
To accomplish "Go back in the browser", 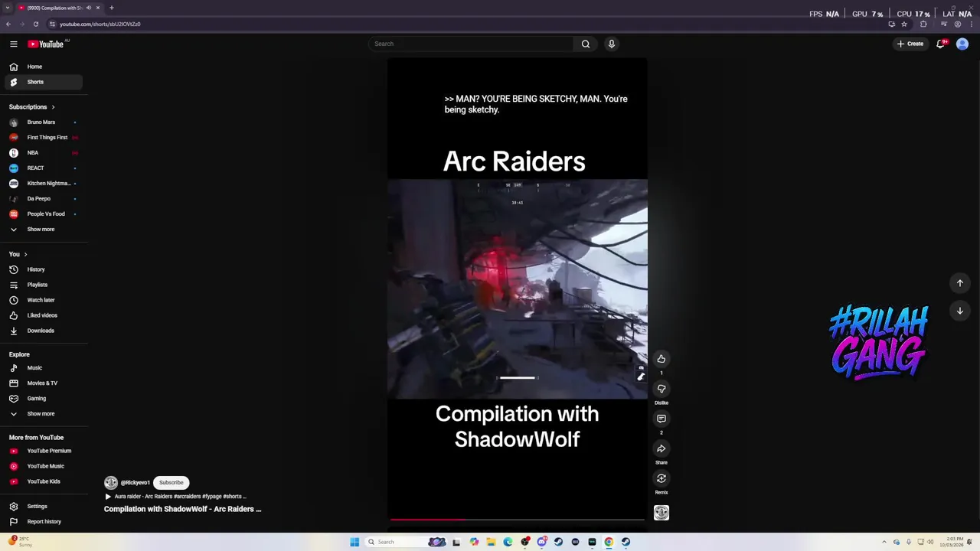I will (x=8, y=24).
